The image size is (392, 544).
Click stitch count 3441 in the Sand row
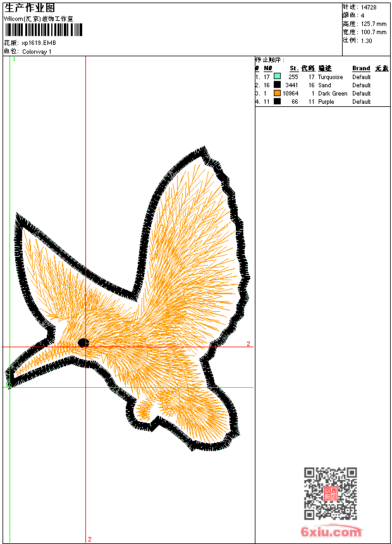291,85
